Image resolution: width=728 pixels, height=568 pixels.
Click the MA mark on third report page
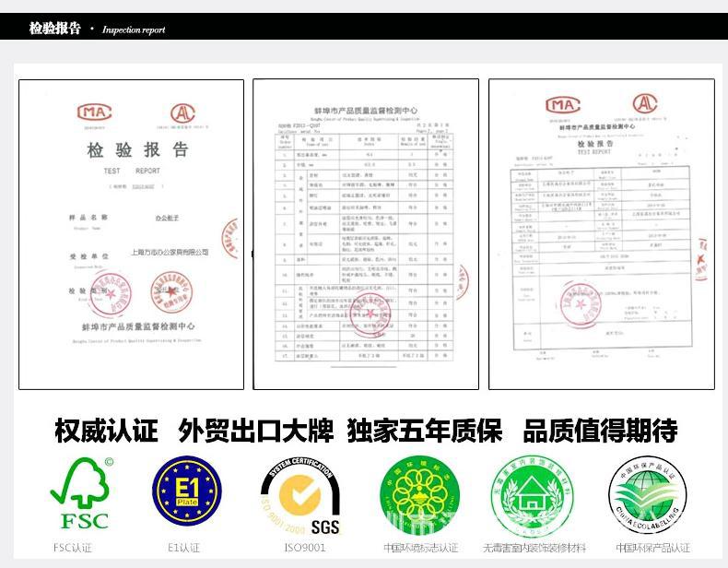(x=563, y=105)
